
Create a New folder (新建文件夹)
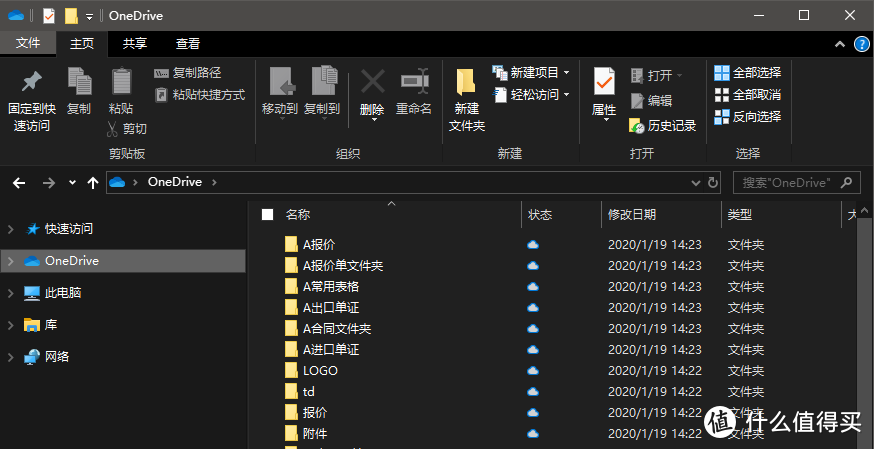pos(467,100)
